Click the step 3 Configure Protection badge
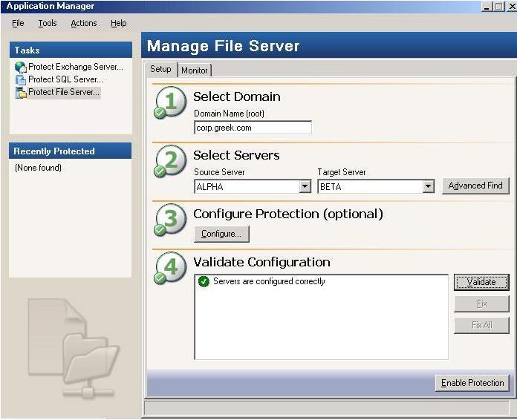Image resolution: width=517 pixels, height=420 pixels. [x=170, y=220]
